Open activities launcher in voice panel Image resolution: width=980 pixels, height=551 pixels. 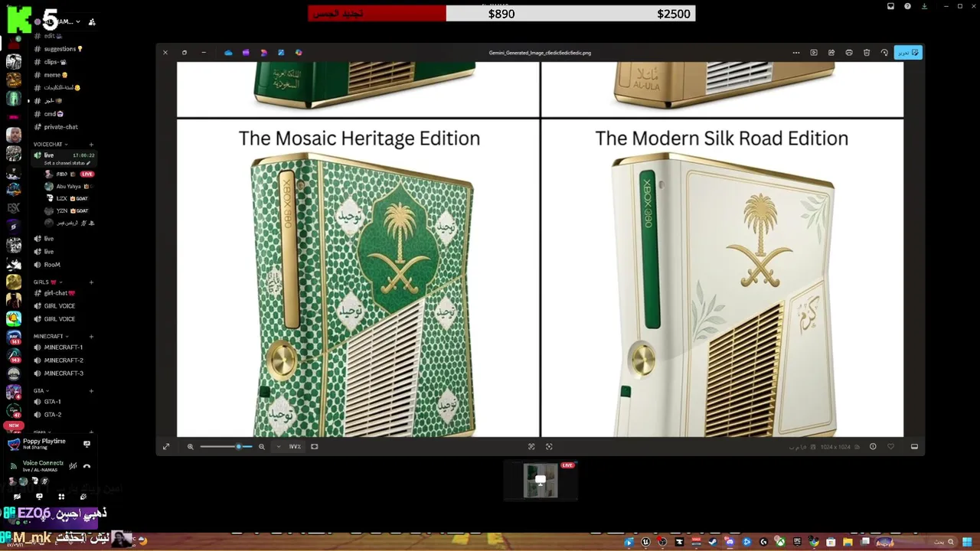tap(61, 497)
